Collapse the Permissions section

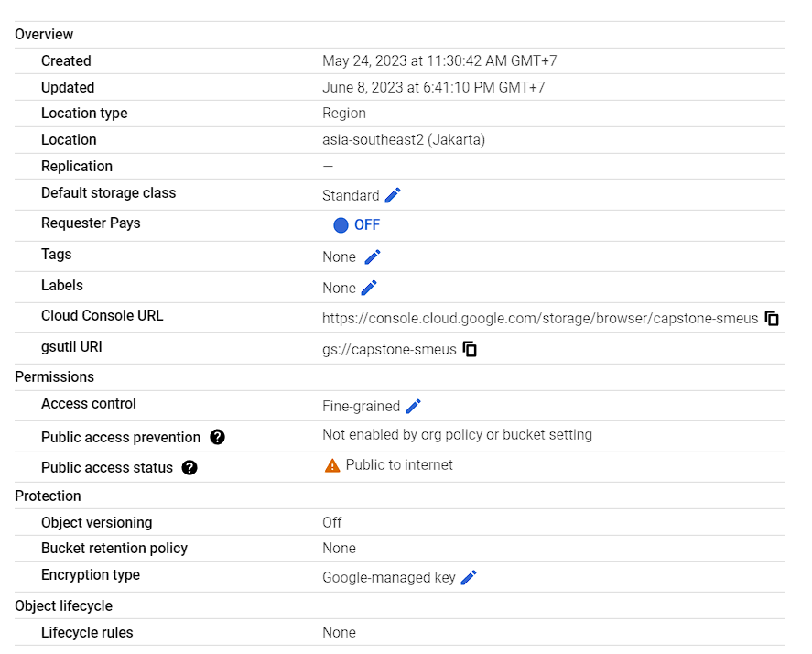(54, 376)
